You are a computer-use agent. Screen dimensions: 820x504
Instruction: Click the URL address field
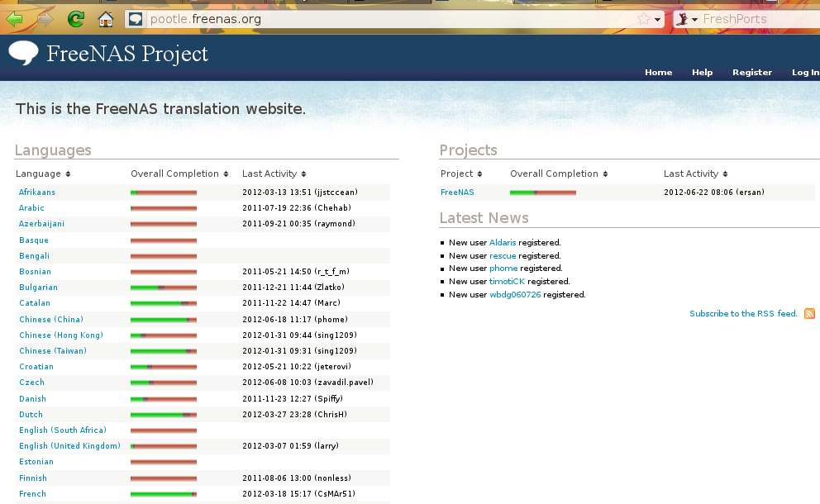pyautogui.click(x=389, y=19)
